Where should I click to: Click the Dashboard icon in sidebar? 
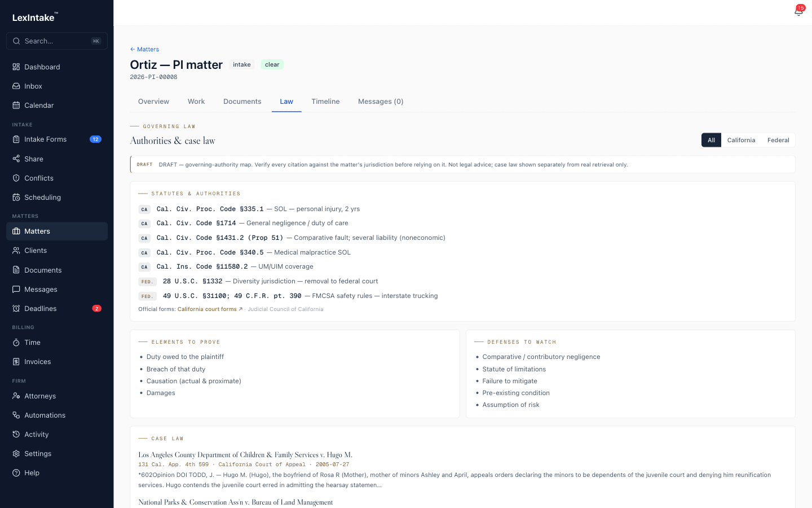(x=16, y=67)
